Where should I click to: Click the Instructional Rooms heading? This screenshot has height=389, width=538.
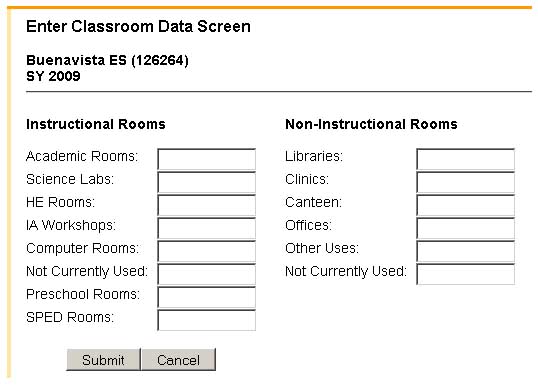(96, 124)
